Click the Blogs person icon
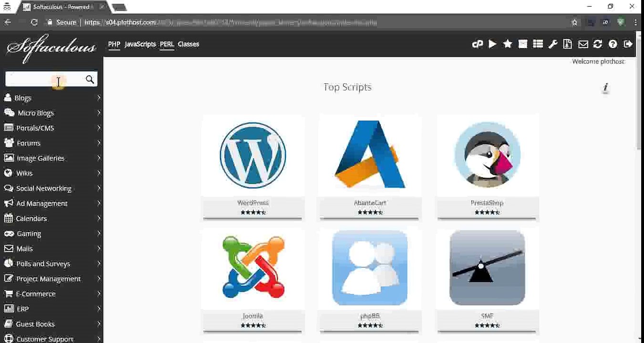This screenshot has width=644, height=343. 8,98
